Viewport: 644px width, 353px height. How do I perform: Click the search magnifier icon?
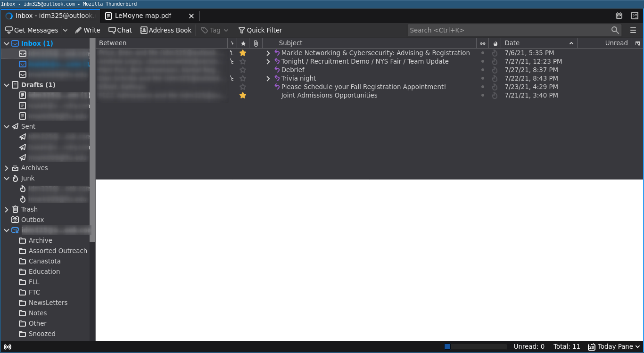[615, 30]
